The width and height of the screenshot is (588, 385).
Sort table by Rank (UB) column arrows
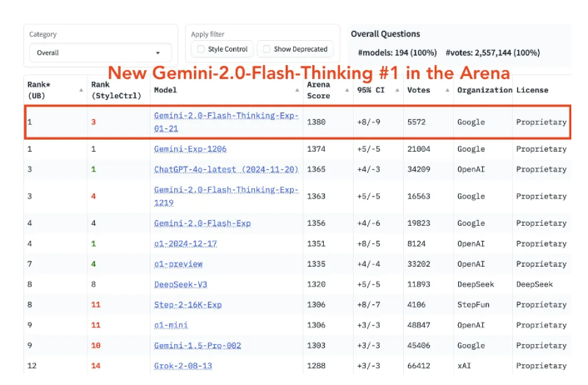coord(82,89)
